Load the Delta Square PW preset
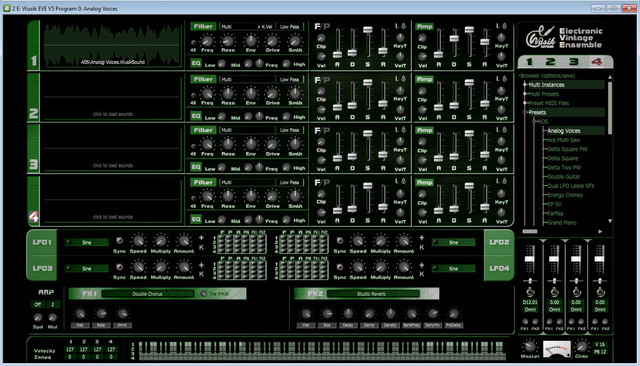Screen dimensions: 640x366 (567, 149)
